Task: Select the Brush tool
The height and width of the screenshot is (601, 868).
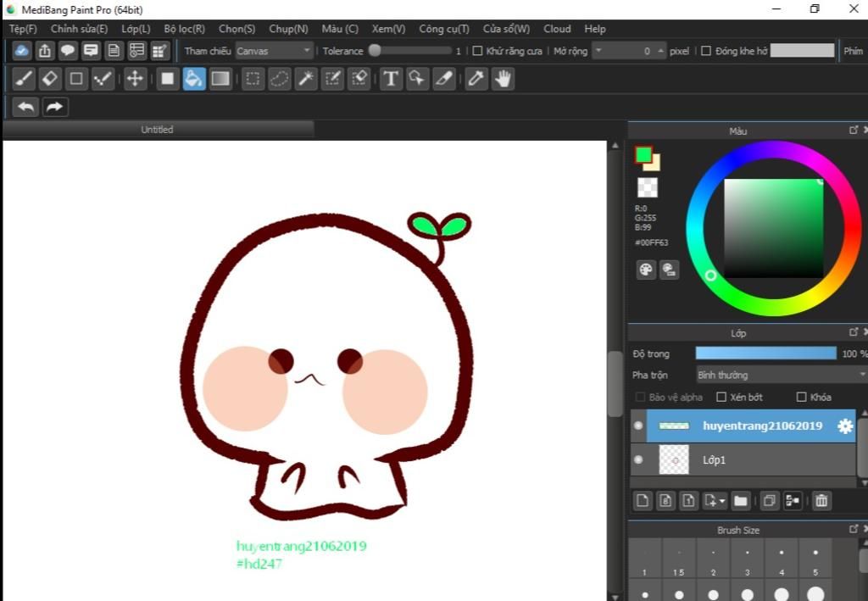Action: [x=25, y=79]
